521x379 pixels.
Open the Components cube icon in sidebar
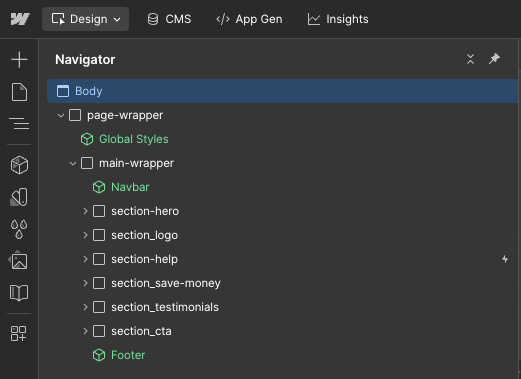[x=19, y=165]
